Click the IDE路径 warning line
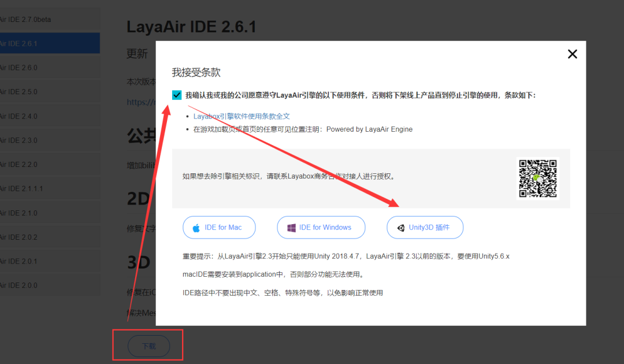624x364 pixels. point(283,293)
